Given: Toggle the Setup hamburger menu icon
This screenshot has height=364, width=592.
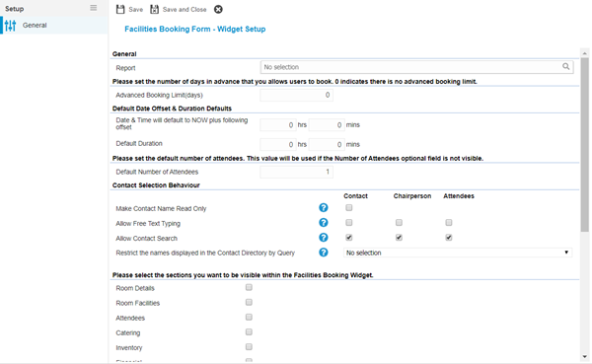Looking at the screenshot, I should click(x=94, y=8).
